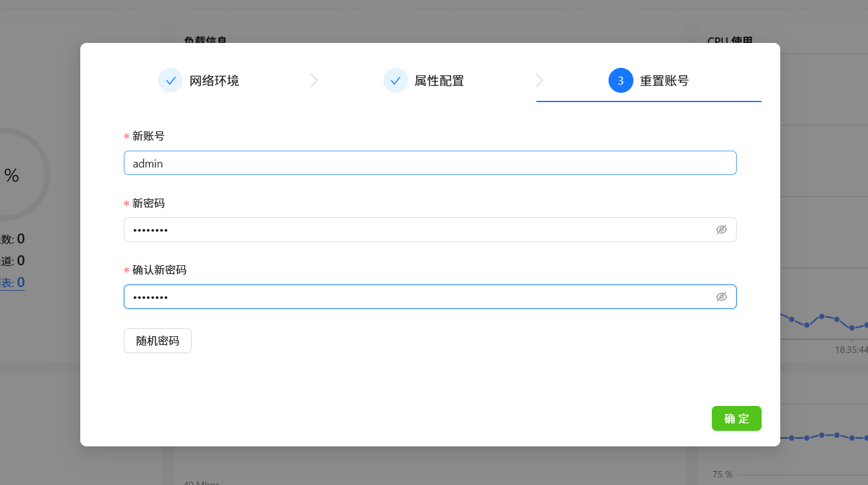Click the number 3 step circle icon
The height and width of the screenshot is (485, 868).
click(620, 80)
